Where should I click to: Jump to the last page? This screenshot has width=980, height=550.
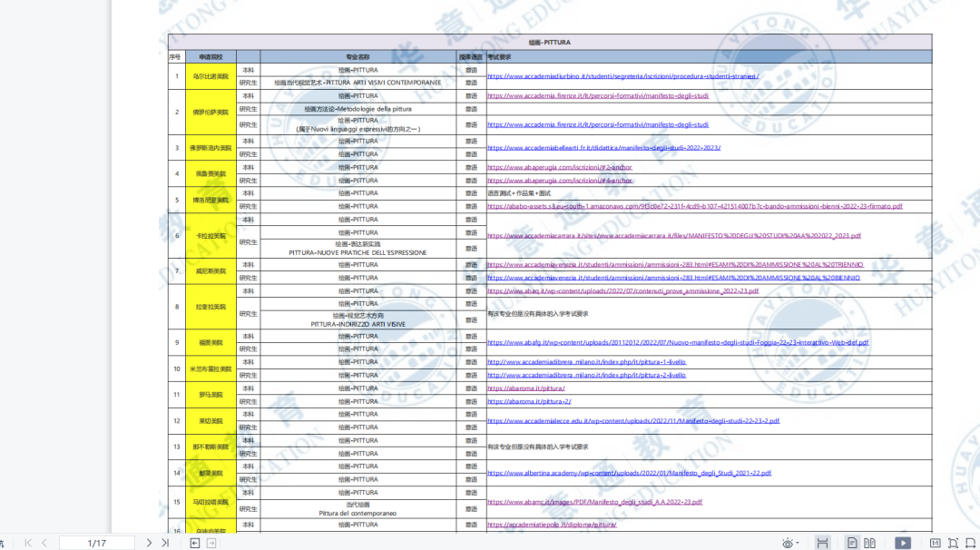(165, 543)
